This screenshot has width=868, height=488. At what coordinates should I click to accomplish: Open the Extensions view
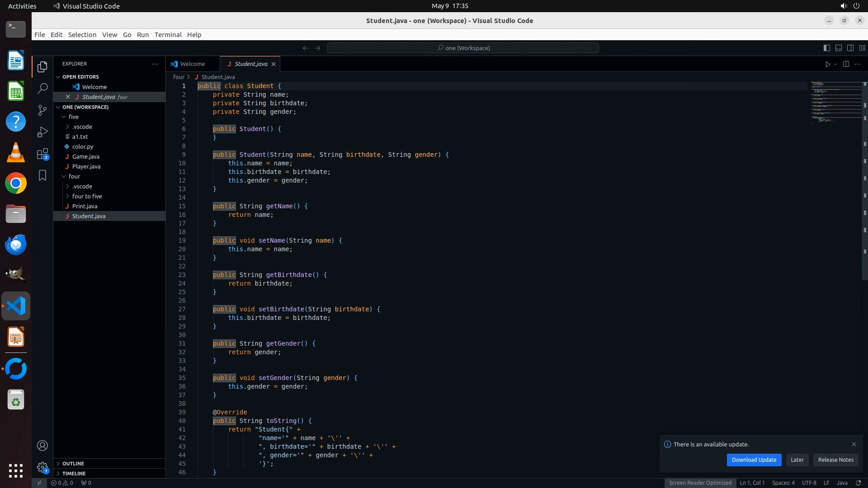tap(42, 154)
